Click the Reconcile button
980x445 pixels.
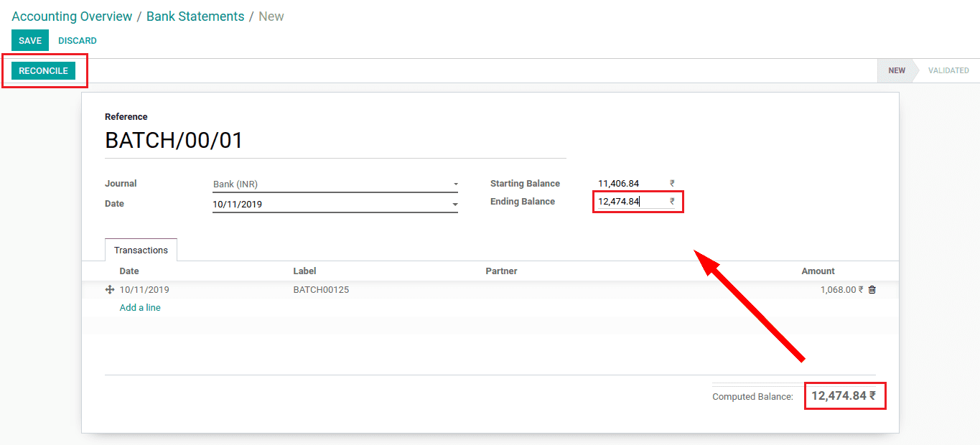point(43,71)
